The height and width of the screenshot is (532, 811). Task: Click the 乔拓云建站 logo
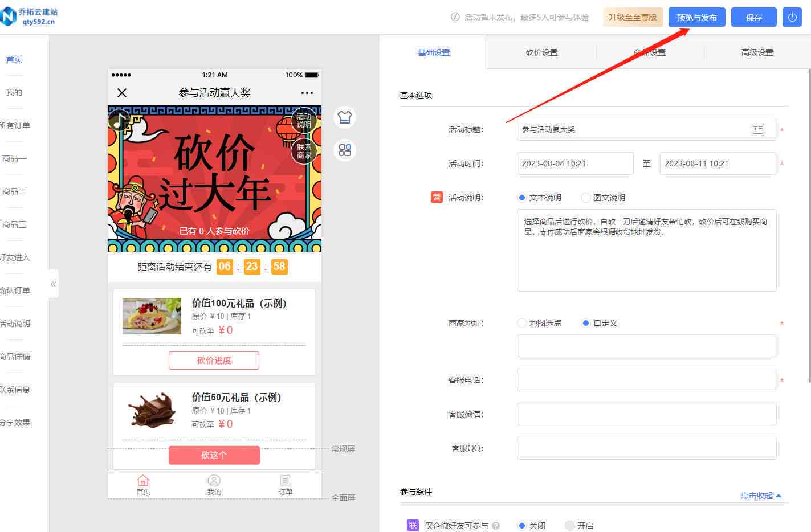coord(29,16)
